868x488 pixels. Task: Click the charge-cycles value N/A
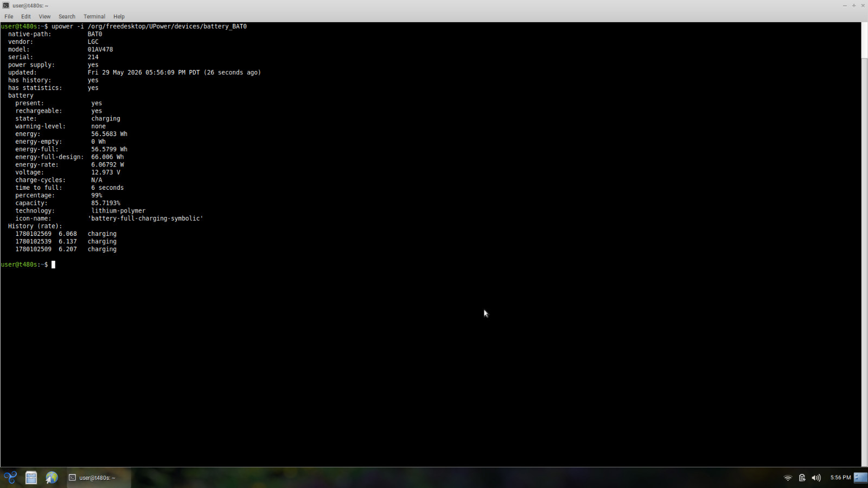(x=97, y=180)
